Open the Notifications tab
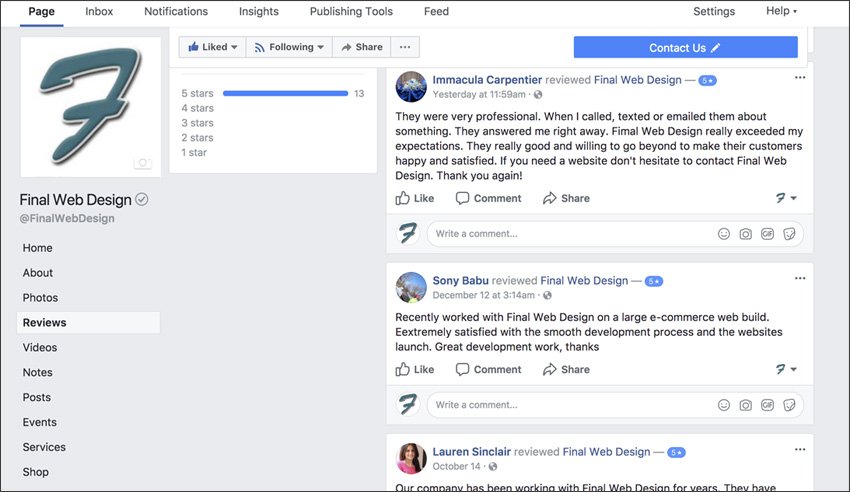 176,11
